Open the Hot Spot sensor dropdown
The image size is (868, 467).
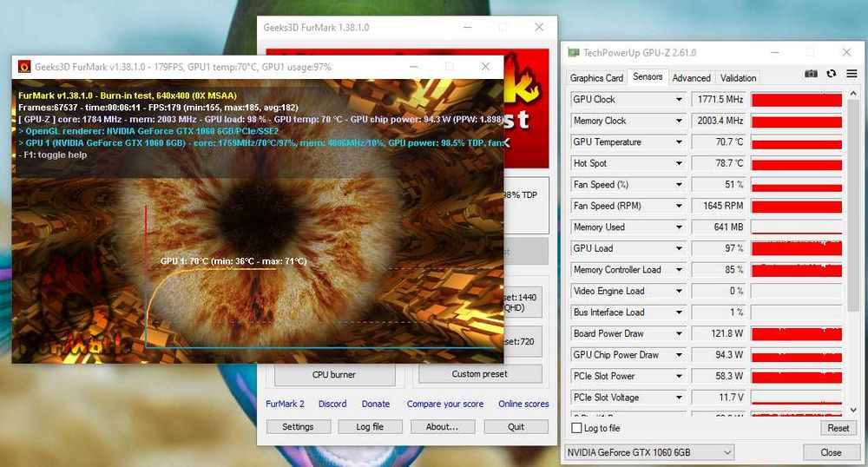(x=679, y=163)
